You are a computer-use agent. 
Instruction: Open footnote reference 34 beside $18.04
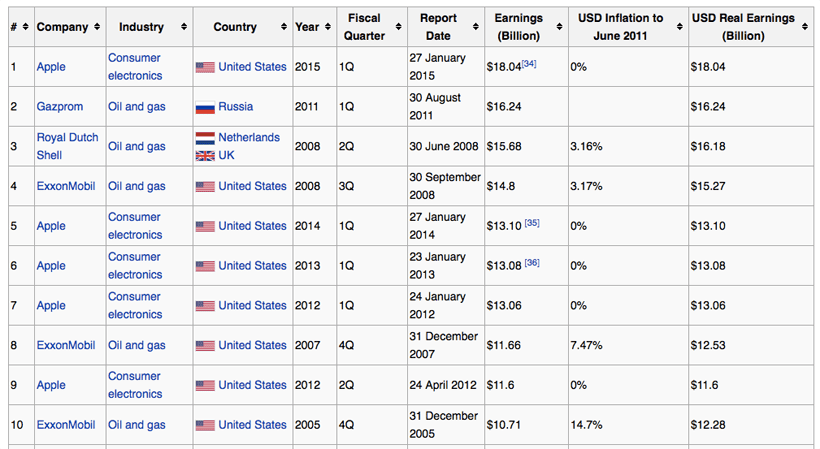click(x=530, y=64)
